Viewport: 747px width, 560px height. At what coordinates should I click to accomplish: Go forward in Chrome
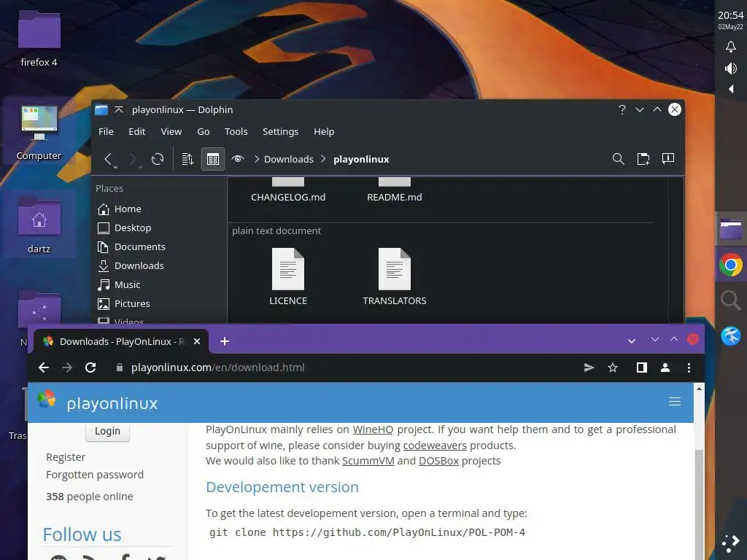tap(67, 367)
